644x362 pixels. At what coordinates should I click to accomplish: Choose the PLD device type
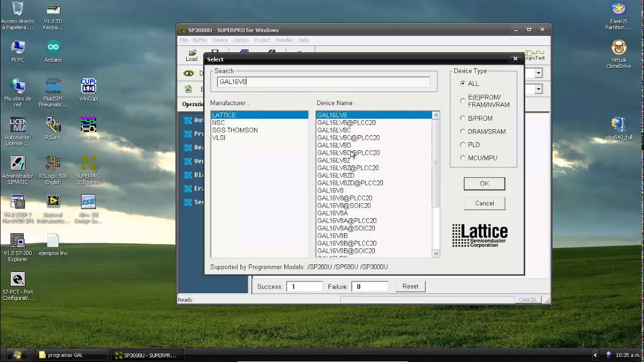(462, 145)
